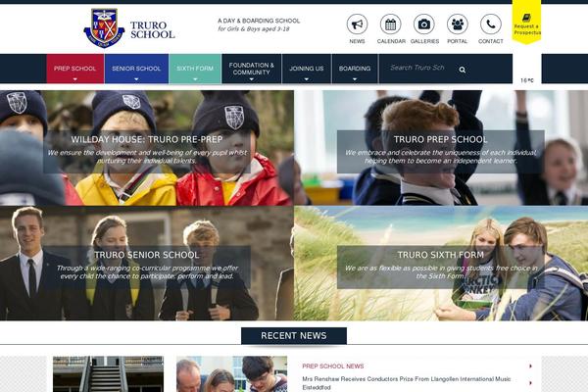Open the Truro Sixth Form panel
The image size is (588, 392).
(x=441, y=264)
